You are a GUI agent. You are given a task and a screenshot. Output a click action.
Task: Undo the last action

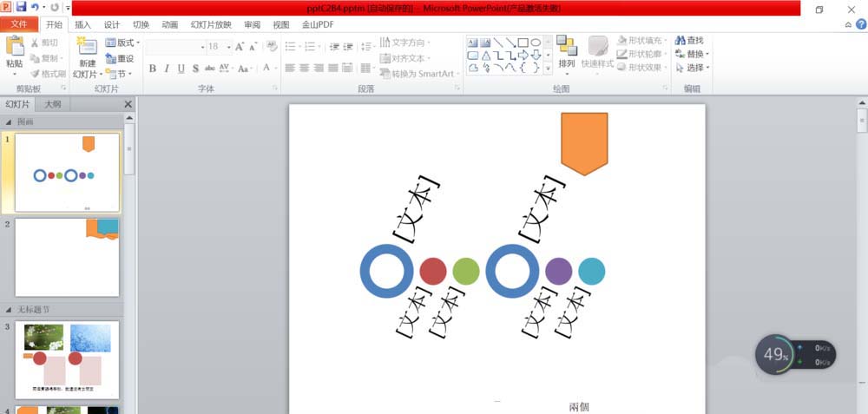click(36, 7)
